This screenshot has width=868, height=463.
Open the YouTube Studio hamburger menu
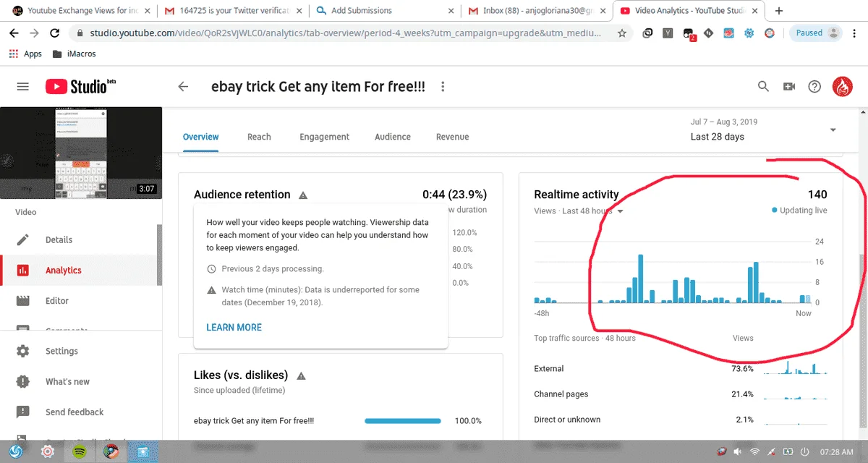click(x=23, y=86)
